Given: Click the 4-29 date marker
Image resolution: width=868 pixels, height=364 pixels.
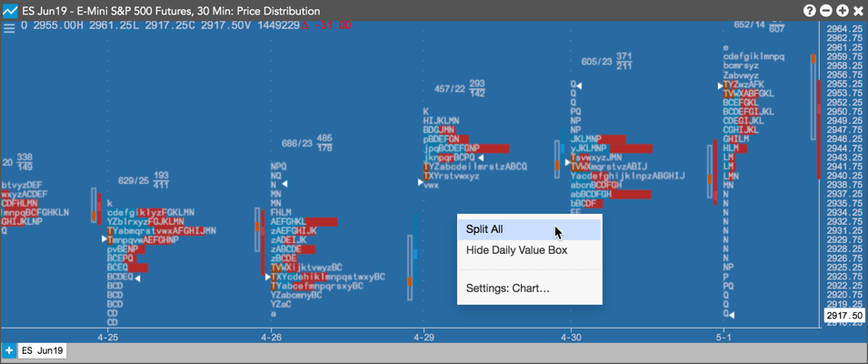Looking at the screenshot, I should 424,337.
